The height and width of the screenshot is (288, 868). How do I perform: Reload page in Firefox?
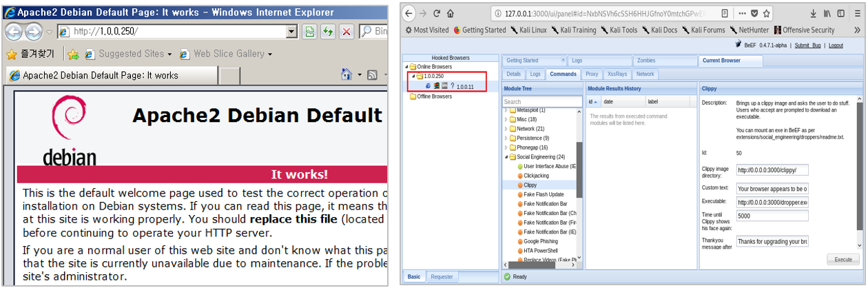[437, 13]
